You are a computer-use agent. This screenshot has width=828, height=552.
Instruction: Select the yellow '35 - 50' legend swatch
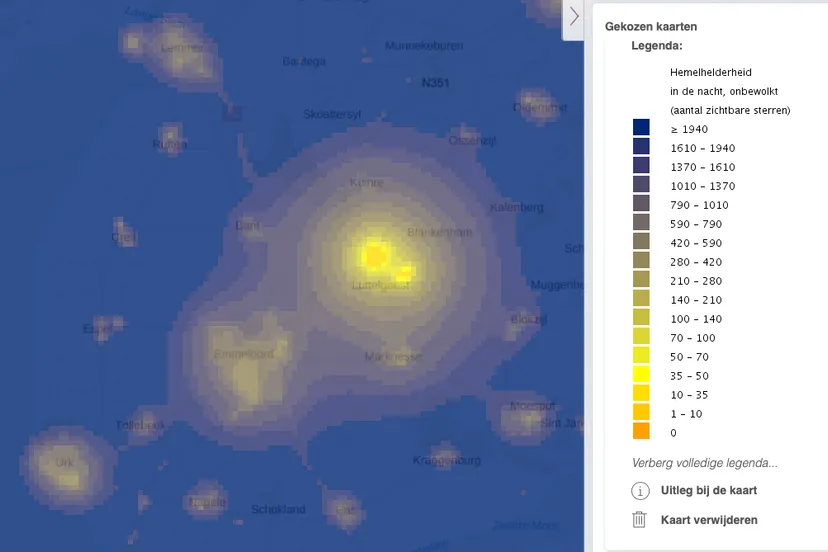point(641,375)
